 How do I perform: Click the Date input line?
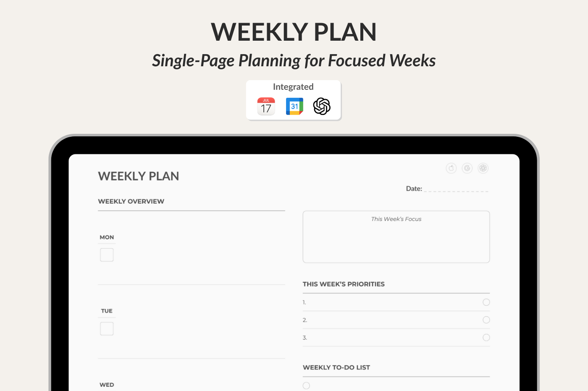point(456,189)
